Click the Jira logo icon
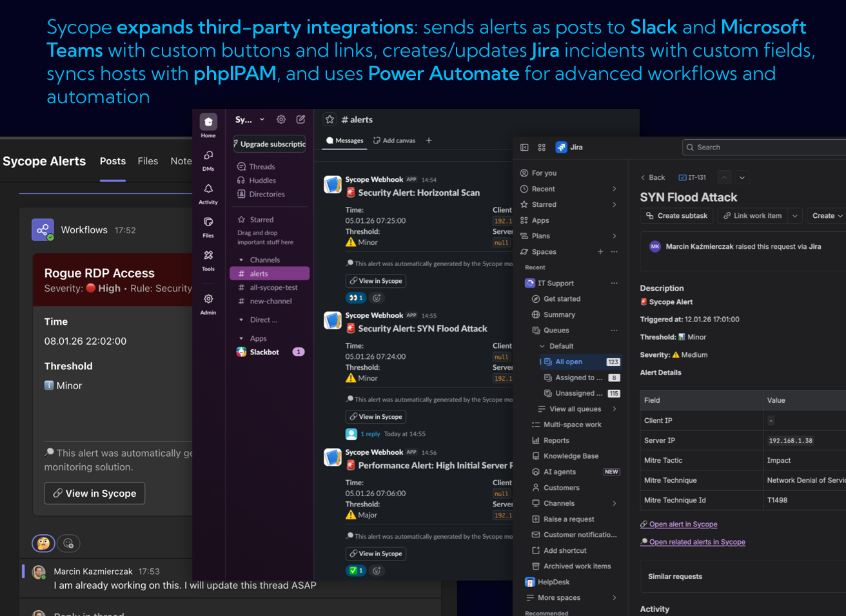 pyautogui.click(x=561, y=148)
